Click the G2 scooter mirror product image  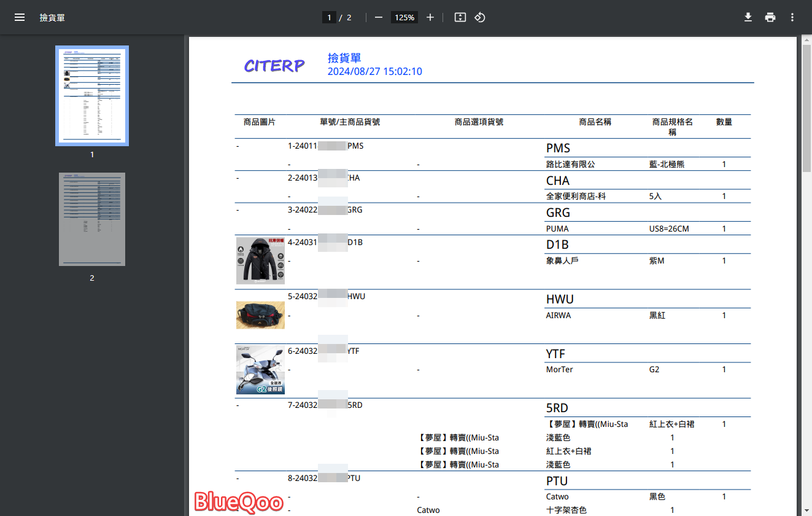(260, 369)
